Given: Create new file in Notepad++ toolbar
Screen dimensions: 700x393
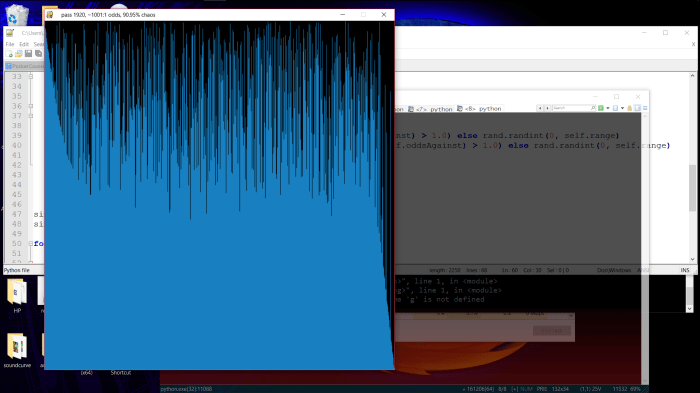Looking at the screenshot, I should tap(9, 54).
